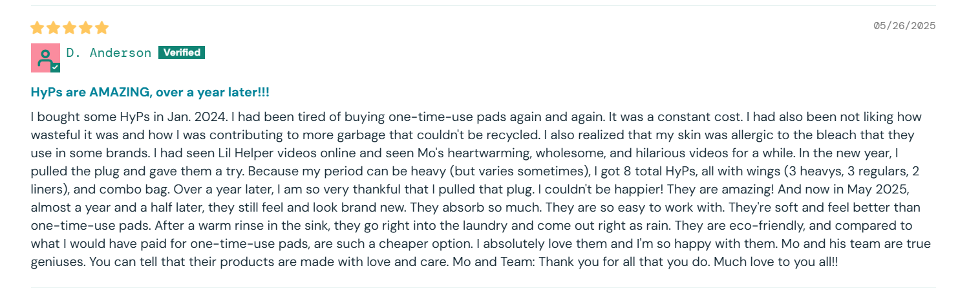Click the review date 05/26/2025
Image resolution: width=980 pixels, height=288 pixels.
[904, 26]
